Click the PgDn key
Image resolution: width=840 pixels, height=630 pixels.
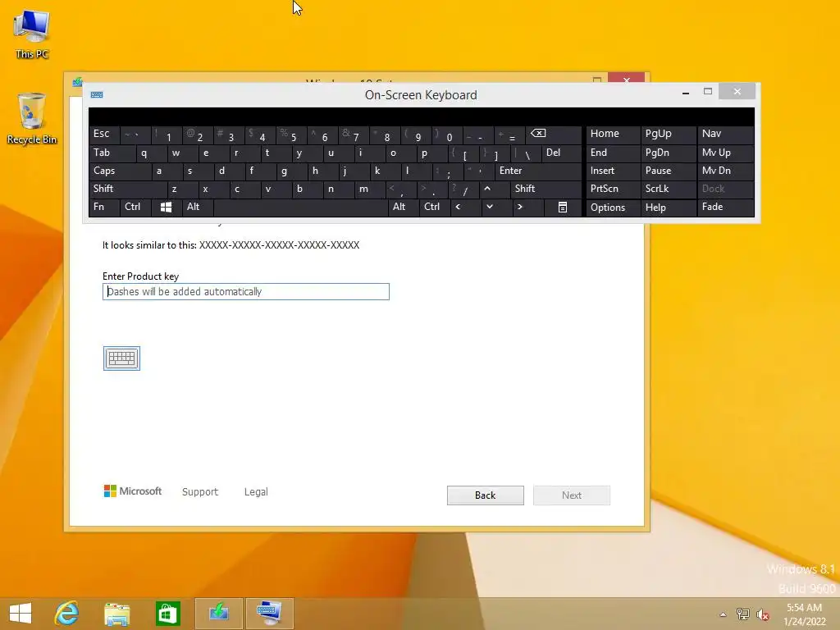click(668, 153)
